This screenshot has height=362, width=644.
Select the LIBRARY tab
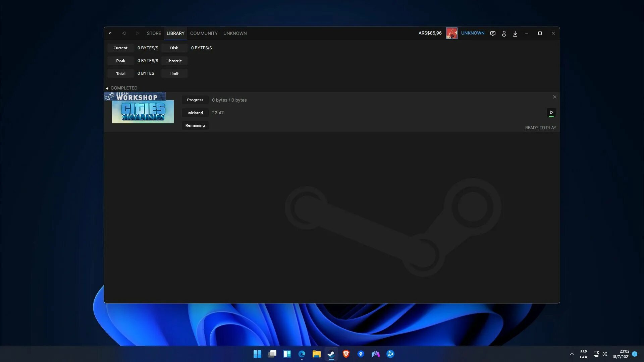pyautogui.click(x=176, y=33)
